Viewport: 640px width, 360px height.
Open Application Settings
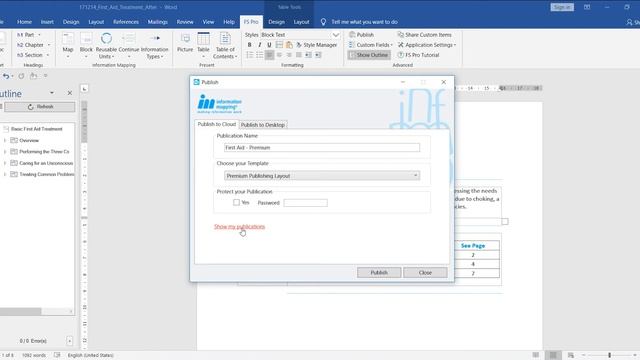pyautogui.click(x=427, y=45)
